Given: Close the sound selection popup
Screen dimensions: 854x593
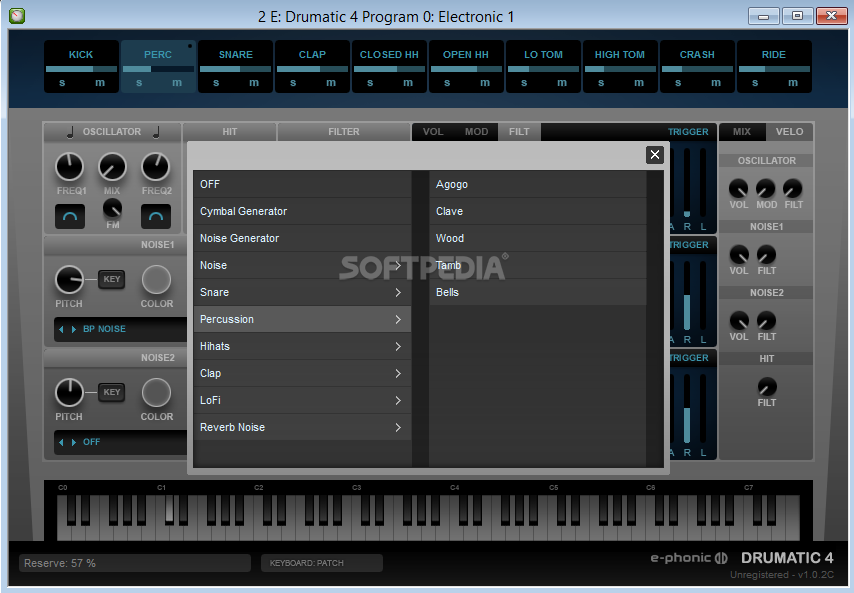Looking at the screenshot, I should [655, 155].
